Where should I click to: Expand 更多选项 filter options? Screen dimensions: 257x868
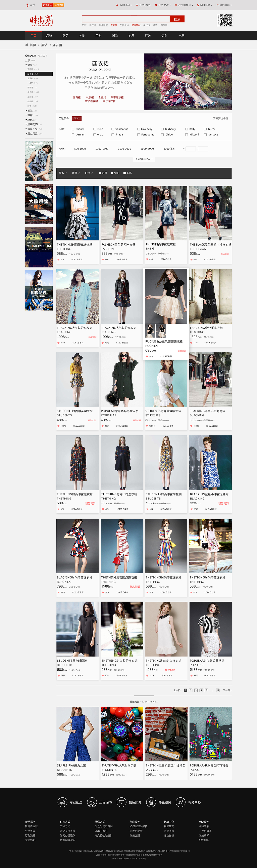pyautogui.click(x=144, y=159)
